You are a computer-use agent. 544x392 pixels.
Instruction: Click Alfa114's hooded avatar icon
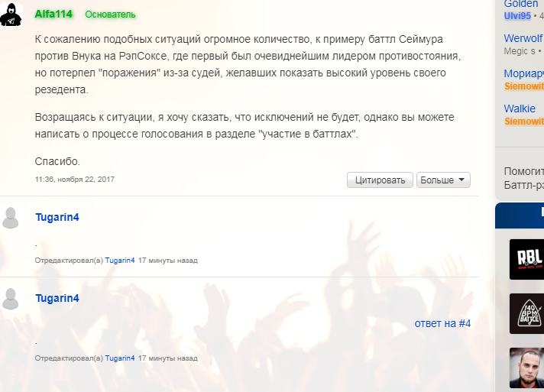click(11, 15)
